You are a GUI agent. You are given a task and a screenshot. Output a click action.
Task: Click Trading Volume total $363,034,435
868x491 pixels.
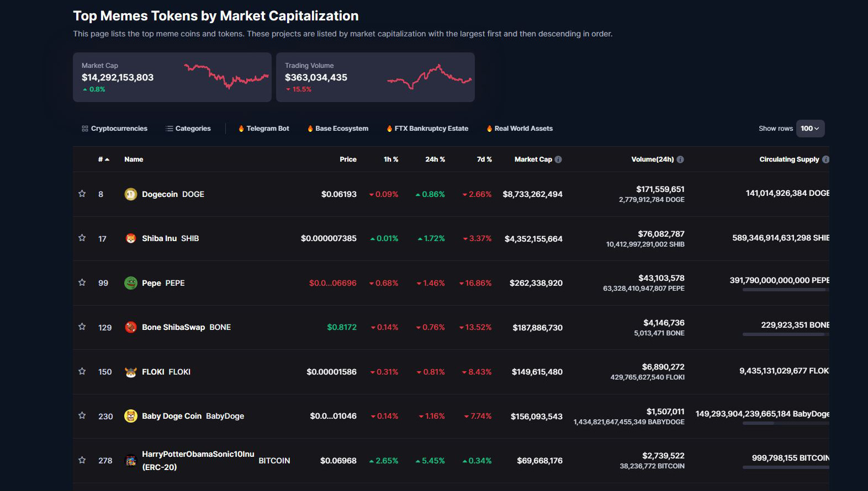pyautogui.click(x=316, y=78)
